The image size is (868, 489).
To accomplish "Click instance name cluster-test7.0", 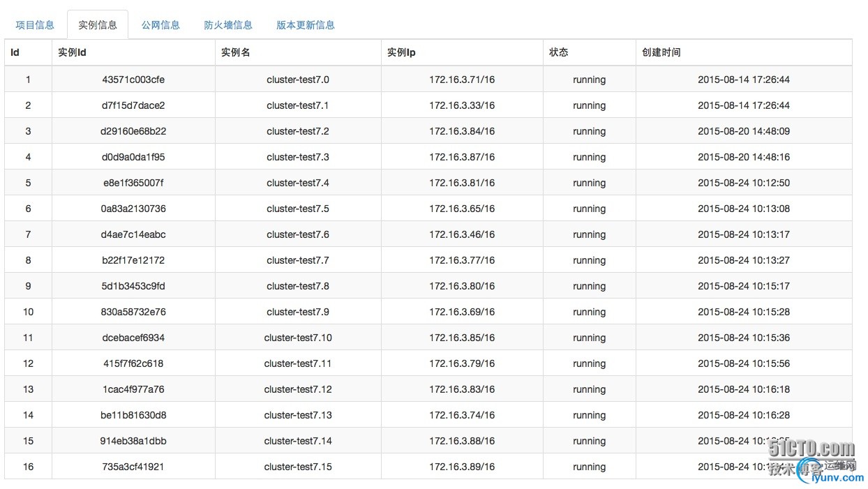I will coord(298,80).
